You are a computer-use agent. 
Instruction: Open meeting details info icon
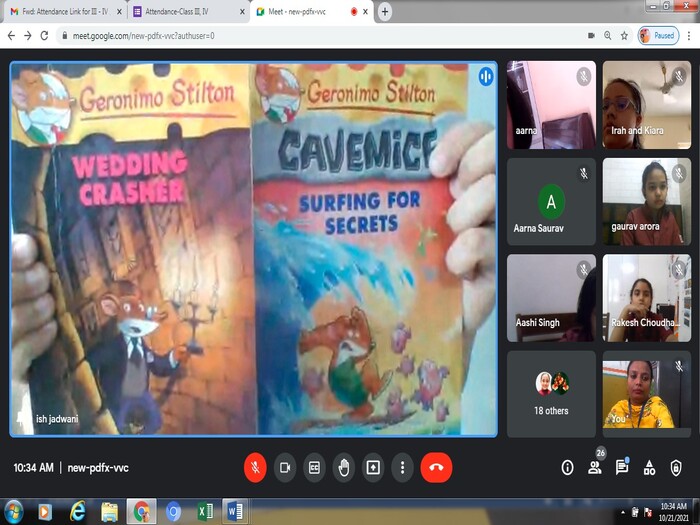click(x=567, y=467)
